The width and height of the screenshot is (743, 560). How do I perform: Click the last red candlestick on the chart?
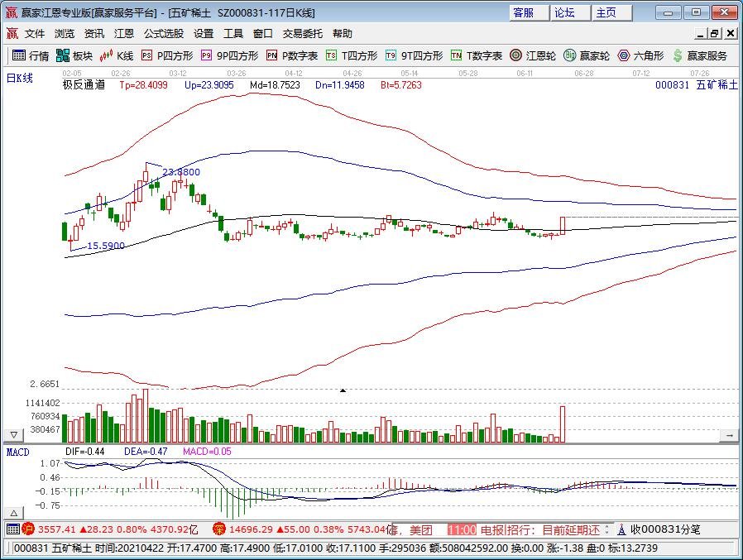[x=563, y=226]
